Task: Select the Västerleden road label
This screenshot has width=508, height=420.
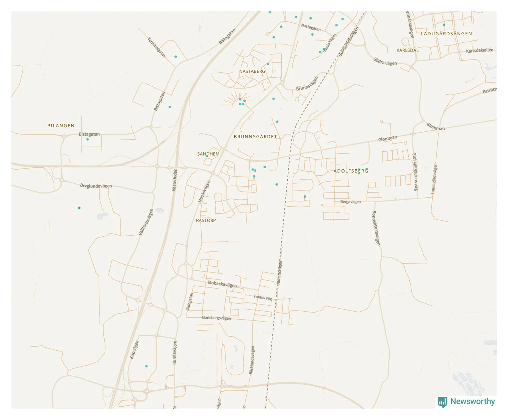Action: tap(175, 180)
